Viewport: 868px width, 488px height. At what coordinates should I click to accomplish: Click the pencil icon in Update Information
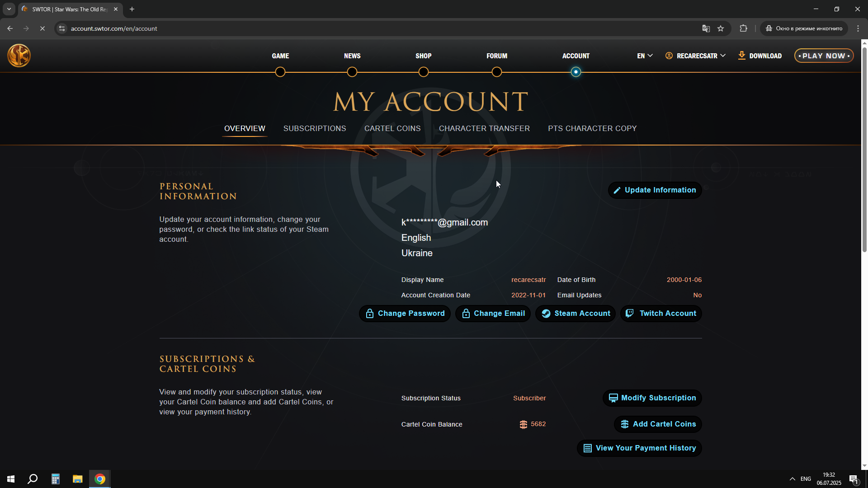[617, 190]
